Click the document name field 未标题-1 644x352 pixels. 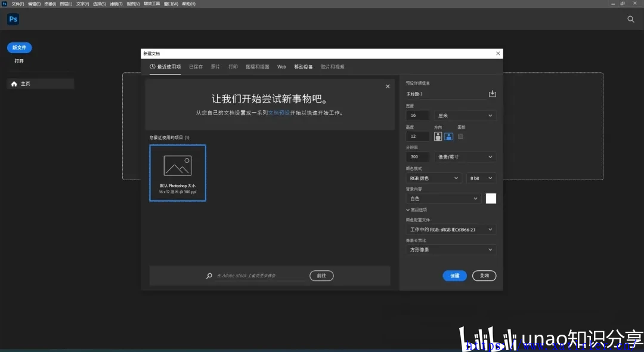click(x=445, y=94)
